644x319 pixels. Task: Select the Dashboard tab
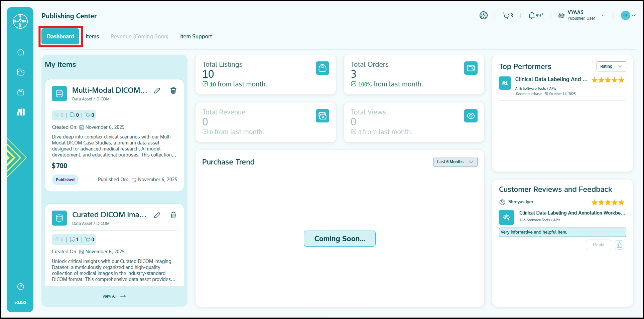tap(60, 36)
